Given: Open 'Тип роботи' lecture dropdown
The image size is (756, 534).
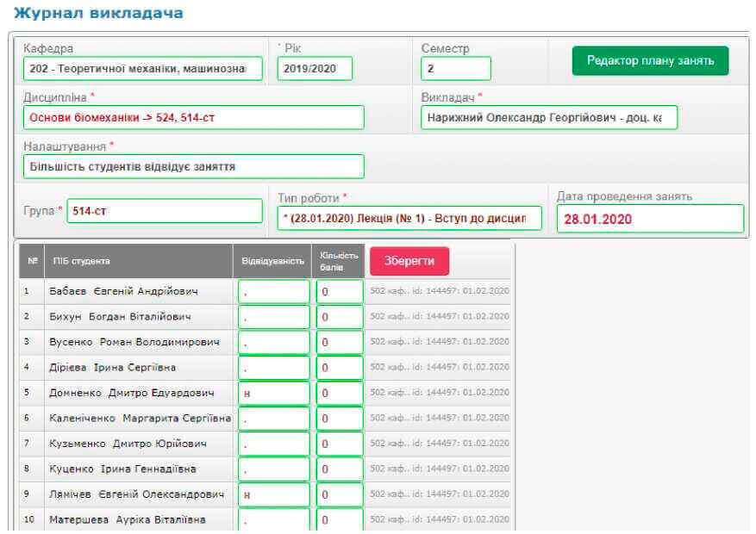Looking at the screenshot, I should [x=409, y=219].
